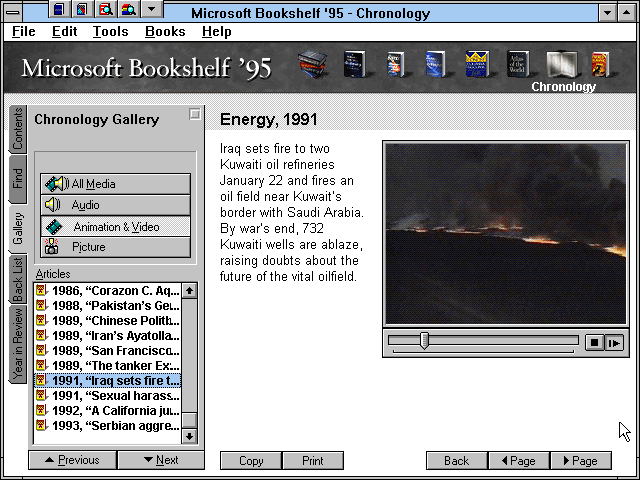The height and width of the screenshot is (480, 640).
Task: Go to the Next gallery item
Action: (x=161, y=460)
